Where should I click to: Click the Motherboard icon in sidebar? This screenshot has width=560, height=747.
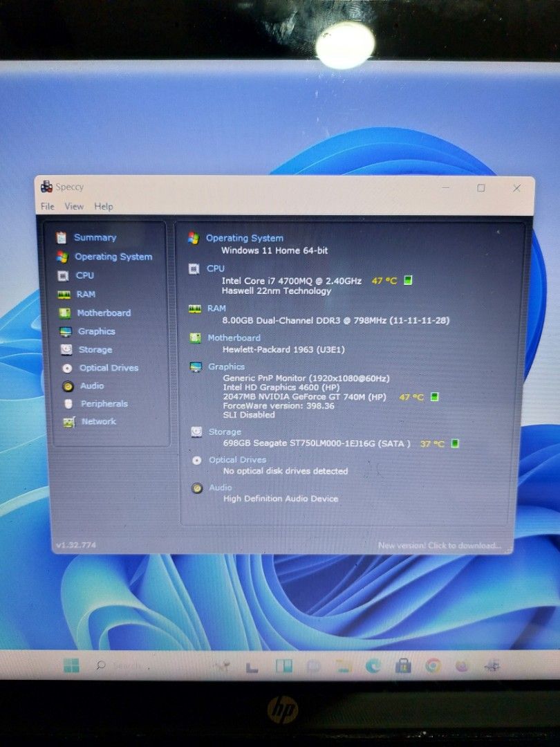[64, 313]
